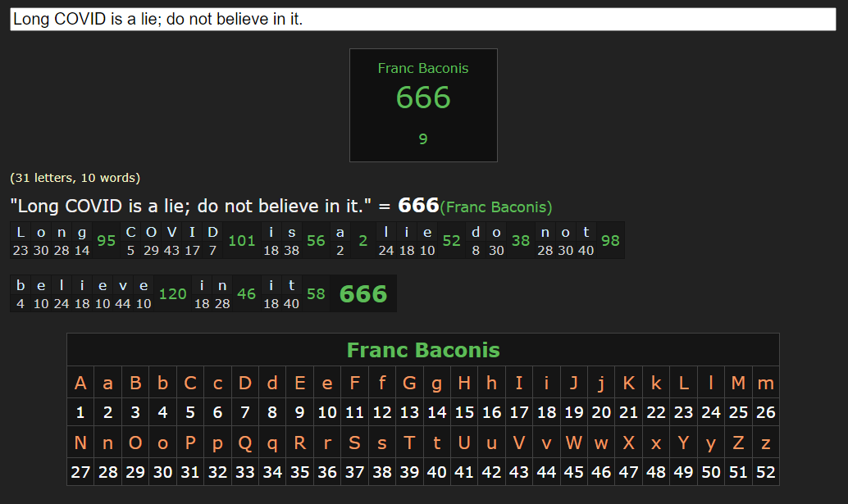This screenshot has height=504, width=848.
Task: Click the phrase input field at top
Action: (423, 20)
